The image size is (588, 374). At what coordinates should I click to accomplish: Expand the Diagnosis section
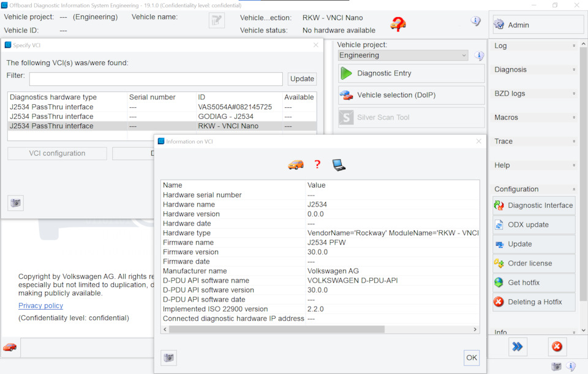coord(534,69)
